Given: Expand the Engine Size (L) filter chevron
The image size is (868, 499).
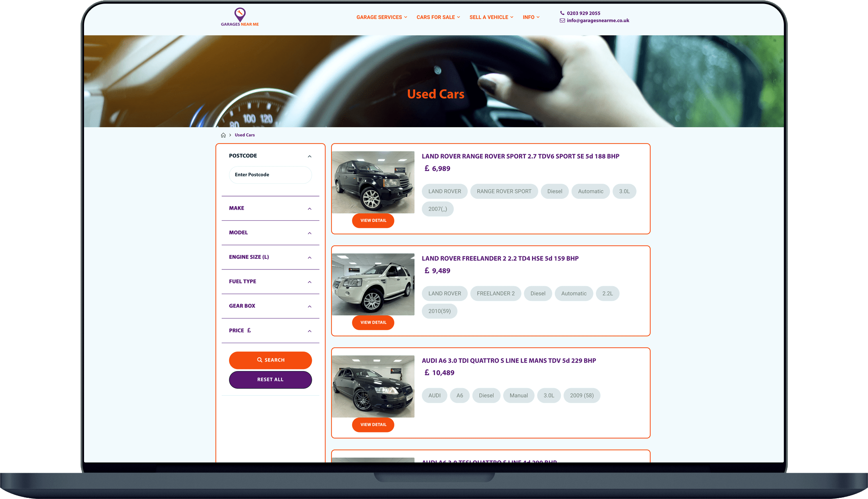Looking at the screenshot, I should point(310,257).
